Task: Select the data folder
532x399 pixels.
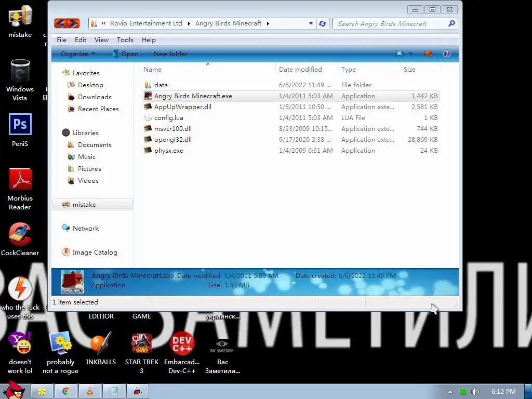Action: [290, 85]
